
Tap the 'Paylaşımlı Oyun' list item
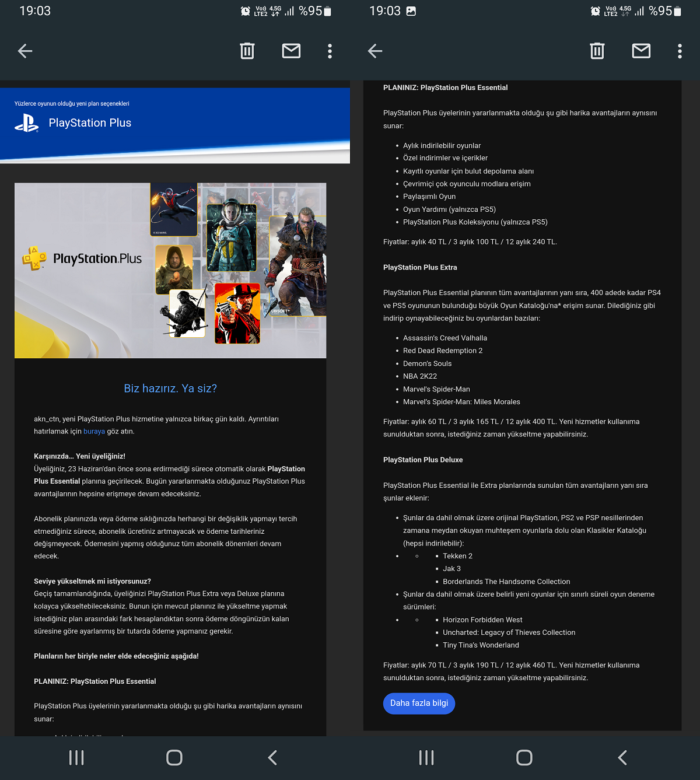[429, 197]
